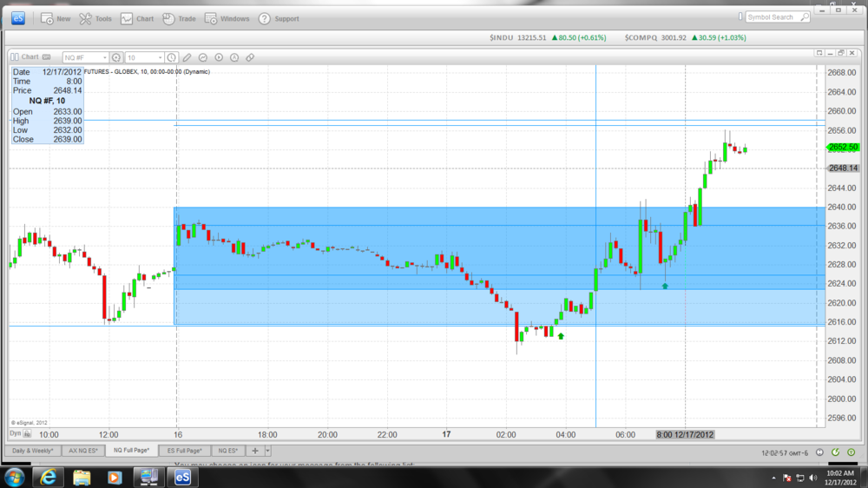Click the green circle connection status icon

click(852, 452)
